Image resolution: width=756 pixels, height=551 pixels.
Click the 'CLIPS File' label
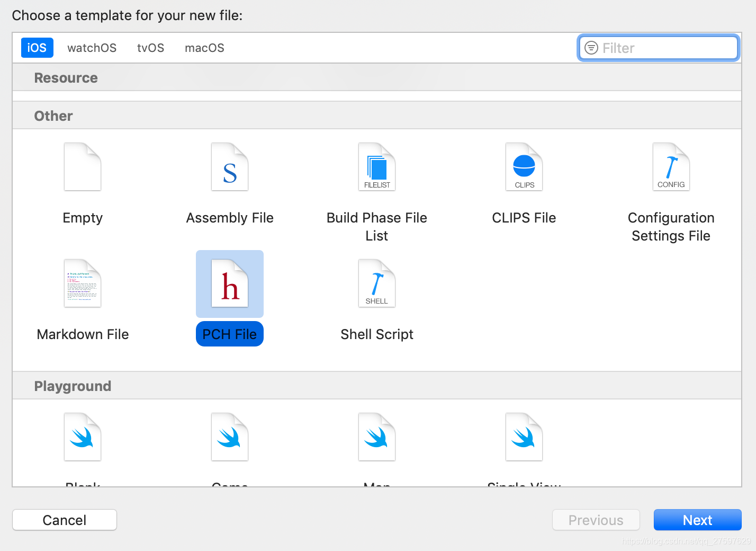[524, 218]
